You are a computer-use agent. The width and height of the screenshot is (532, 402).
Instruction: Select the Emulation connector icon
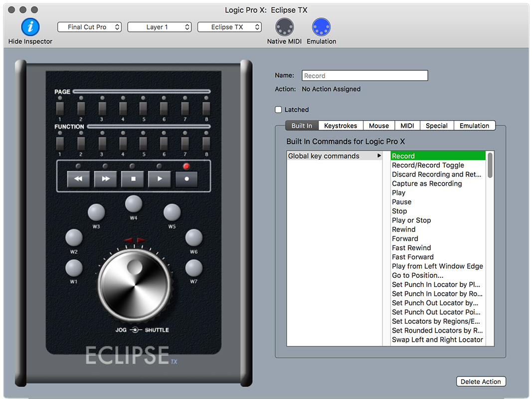tap(321, 27)
